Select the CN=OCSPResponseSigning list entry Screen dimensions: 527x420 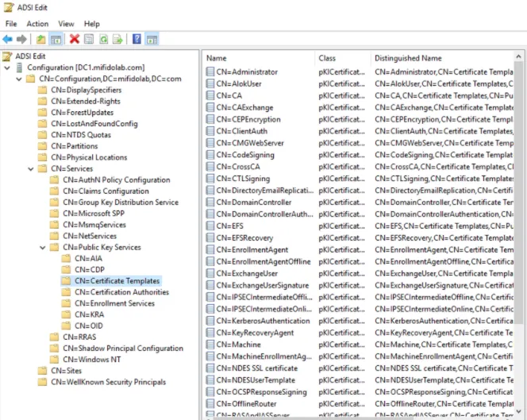coord(261,391)
